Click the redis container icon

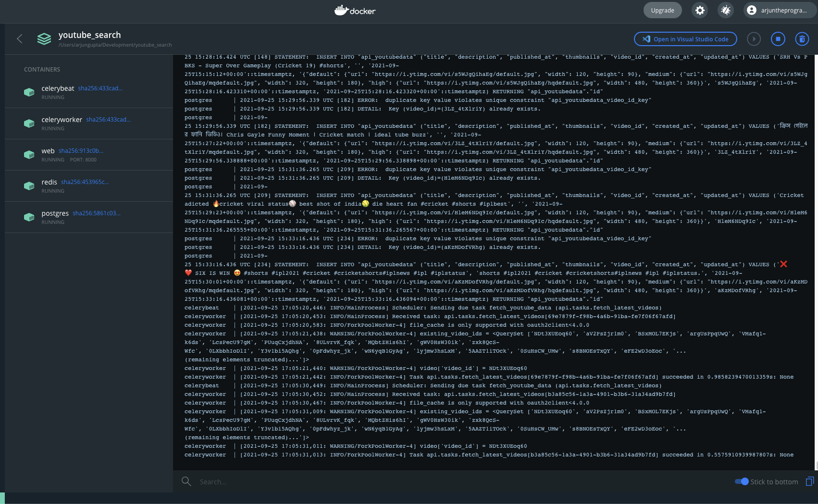29,186
